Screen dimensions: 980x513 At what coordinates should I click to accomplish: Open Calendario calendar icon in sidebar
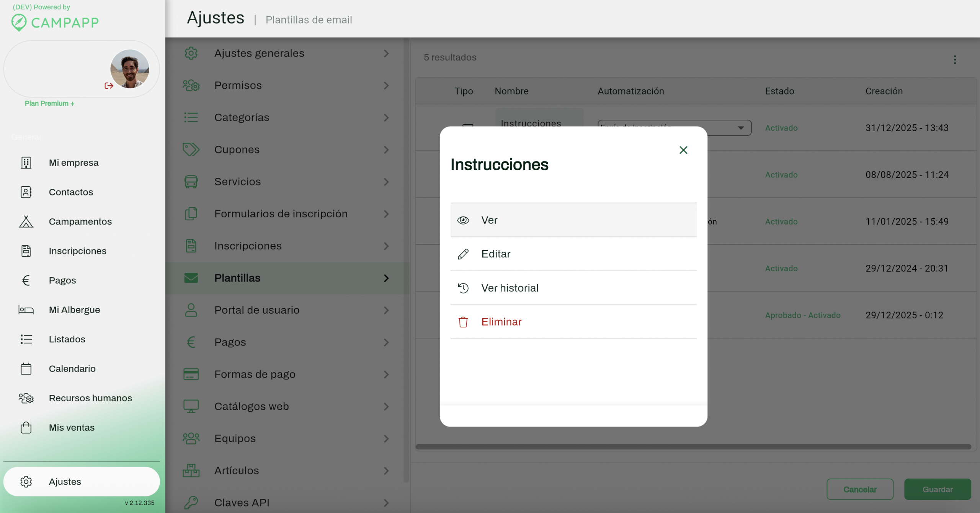pyautogui.click(x=26, y=369)
